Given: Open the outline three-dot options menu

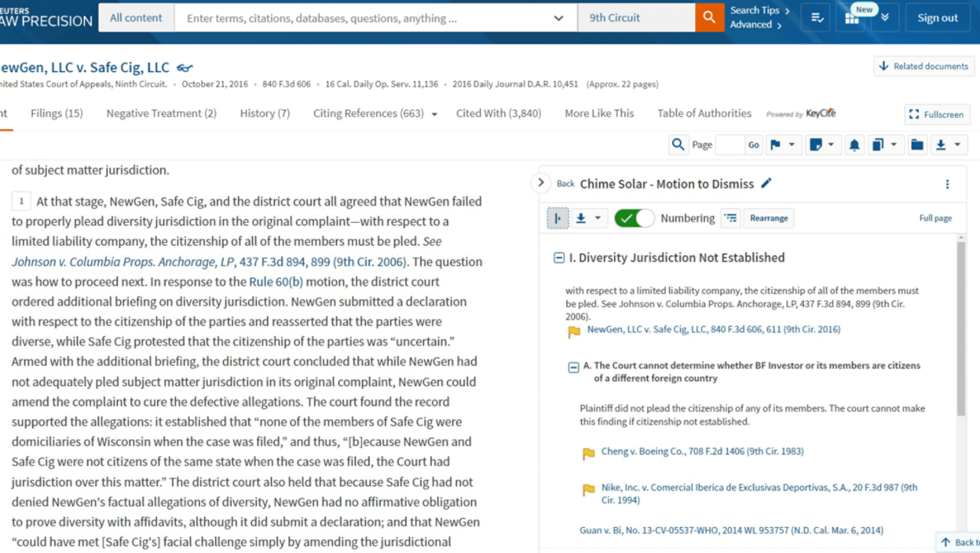Looking at the screenshot, I should (947, 184).
